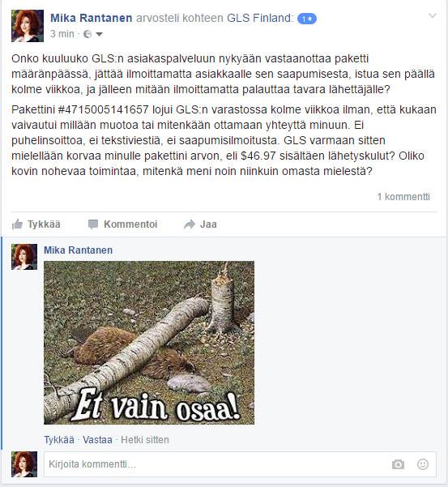Click the thumbs-up Tykkää icon
Viewport: 448px width, 487px height.
point(17,224)
